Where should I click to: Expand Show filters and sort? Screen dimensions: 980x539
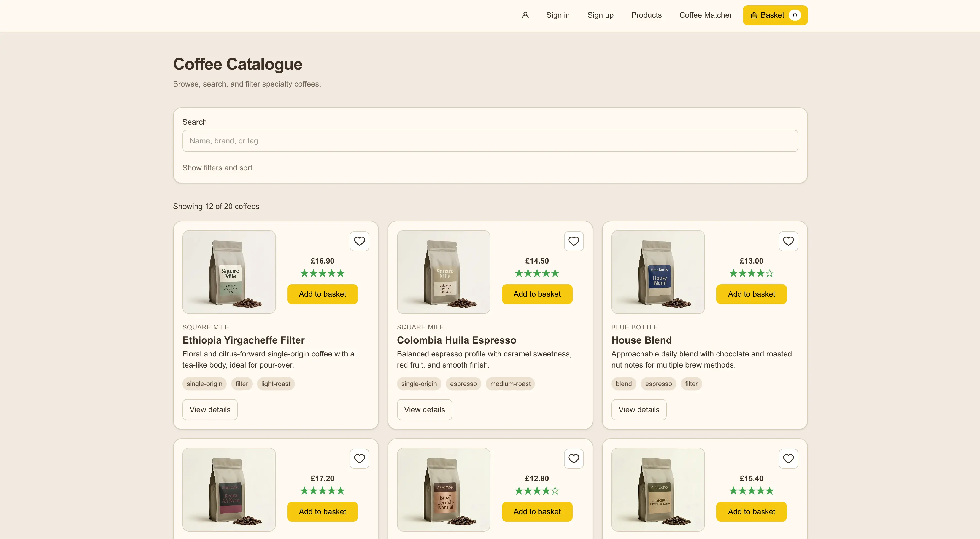217,168
